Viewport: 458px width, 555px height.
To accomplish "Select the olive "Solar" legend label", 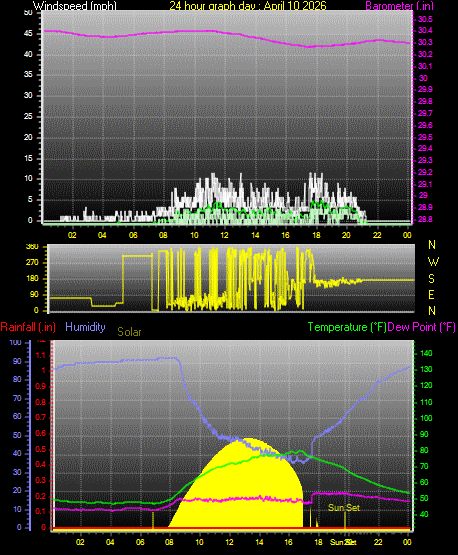I will tap(129, 332).
